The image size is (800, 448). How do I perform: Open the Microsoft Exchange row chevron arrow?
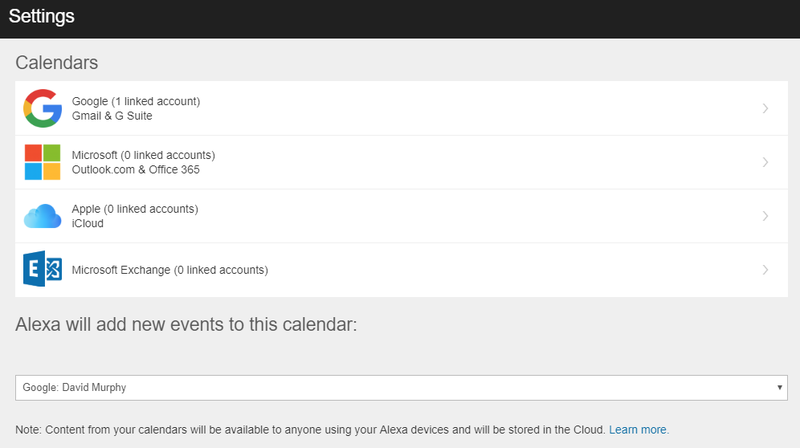[765, 270]
